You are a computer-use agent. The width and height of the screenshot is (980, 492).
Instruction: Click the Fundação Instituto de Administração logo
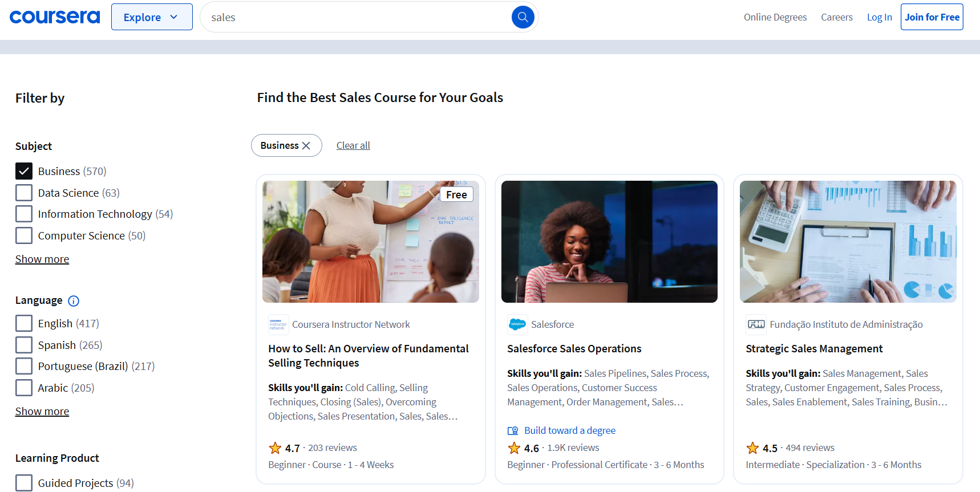[756, 324]
